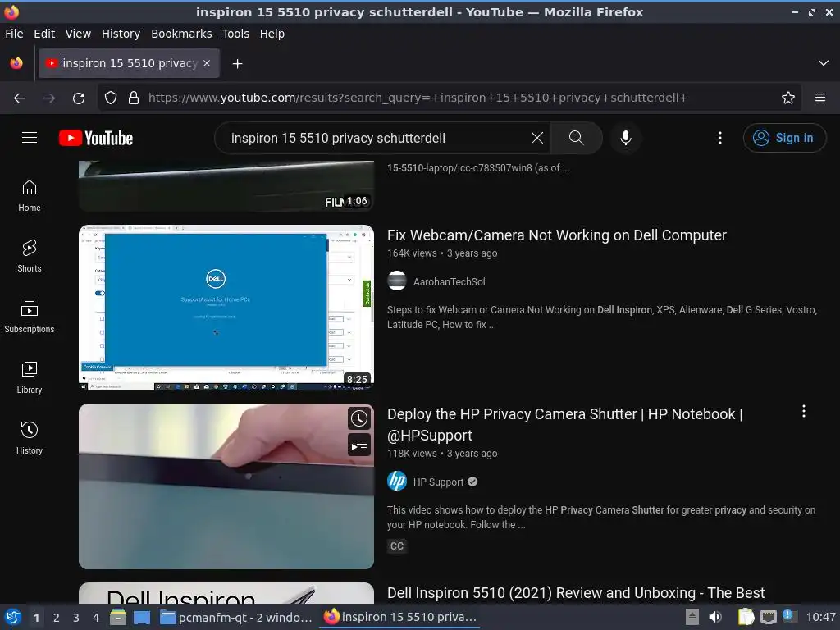This screenshot has width=840, height=630.
Task: Switch to virtual desktop 3
Action: [x=76, y=618]
